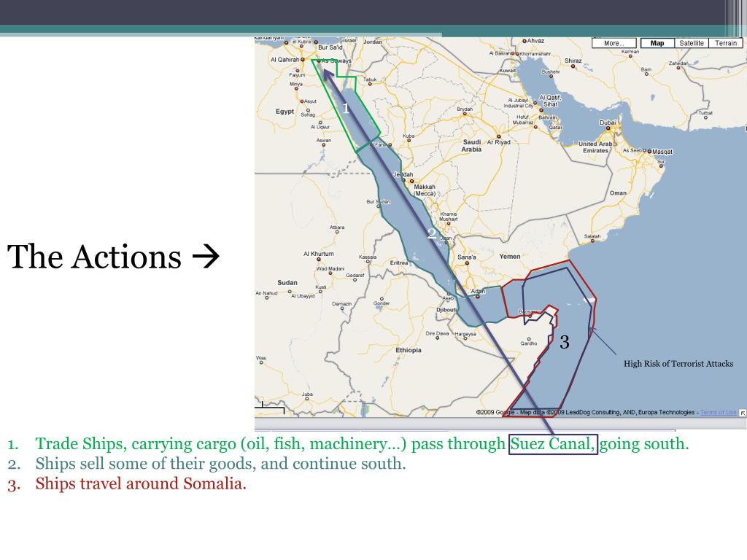Open the Terms of Use link

point(719,413)
